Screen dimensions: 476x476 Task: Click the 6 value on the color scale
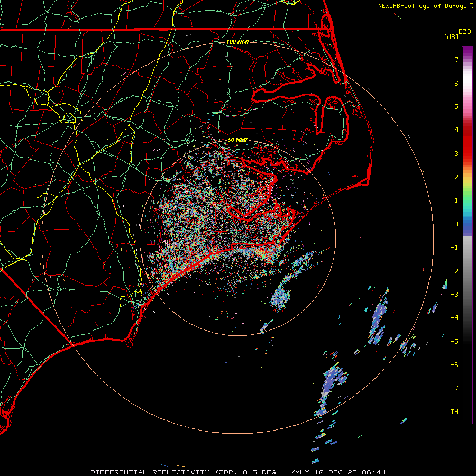[456, 83]
